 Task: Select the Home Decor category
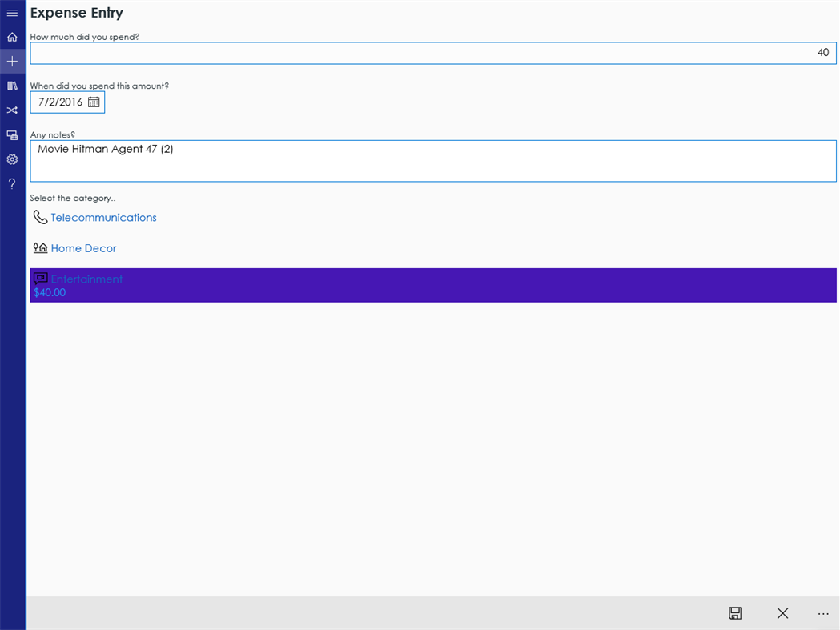(x=83, y=248)
